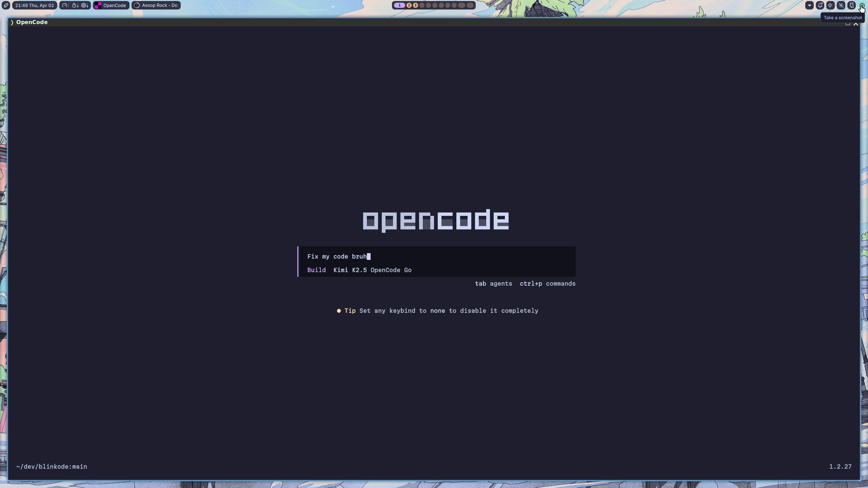Switch to workspace 3
Viewport: 868px width, 488px height.
pos(415,5)
